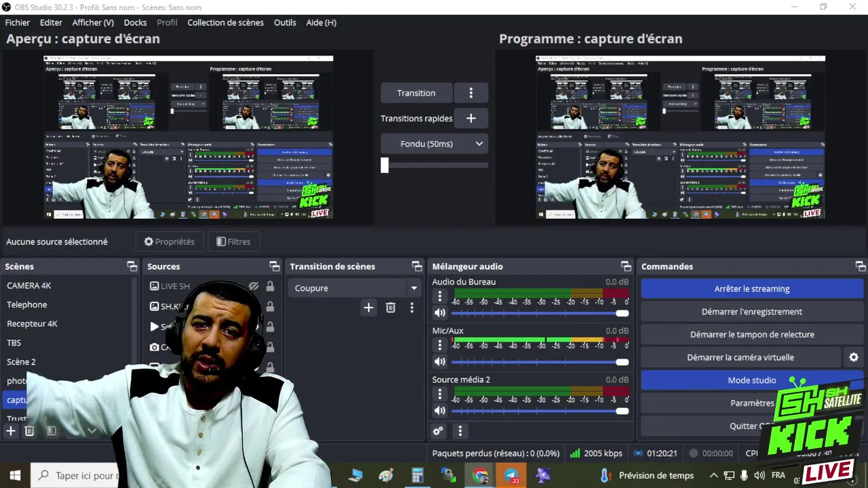Open the Docks menu
Image resolution: width=868 pixels, height=488 pixels.
click(x=135, y=22)
